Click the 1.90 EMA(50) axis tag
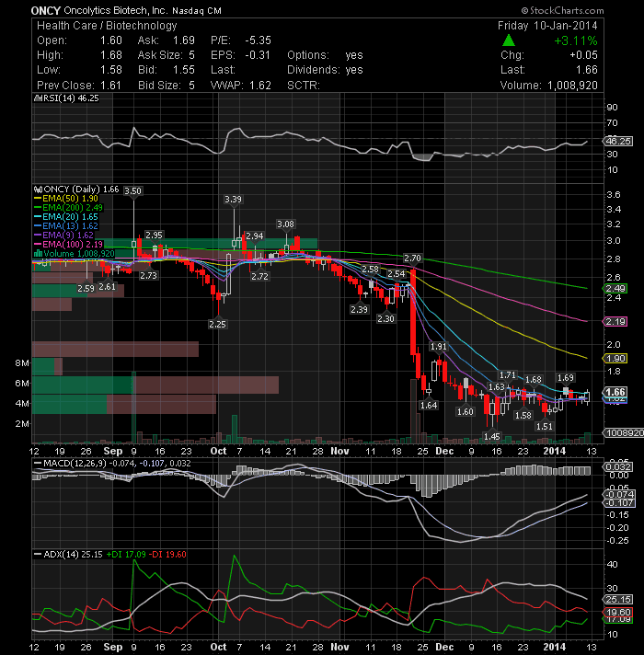 click(615, 359)
